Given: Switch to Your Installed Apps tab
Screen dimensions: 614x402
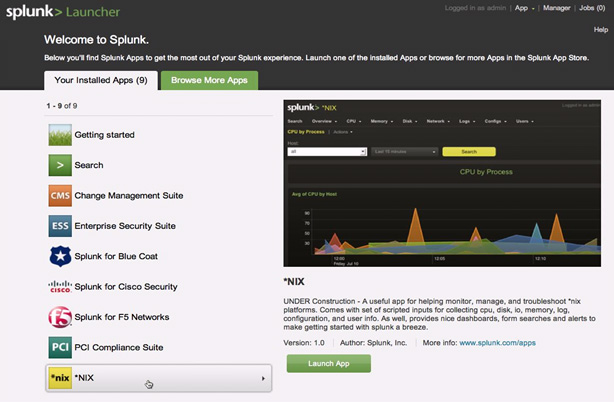Looking at the screenshot, I should (x=101, y=80).
